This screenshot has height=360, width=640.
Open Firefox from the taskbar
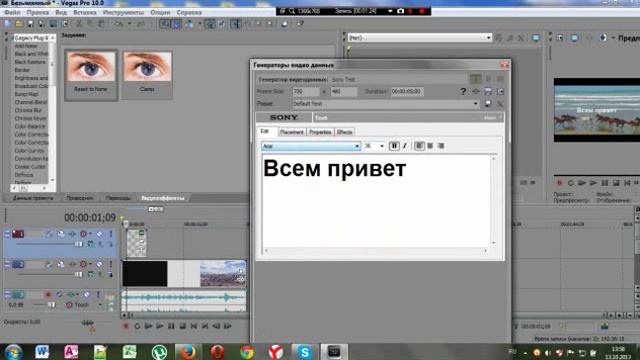pos(188,351)
